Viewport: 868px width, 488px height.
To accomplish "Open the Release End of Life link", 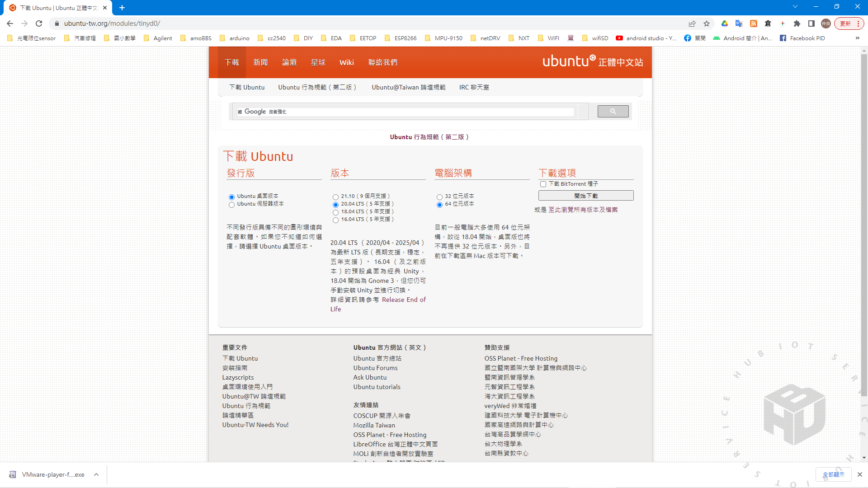I will [378, 304].
